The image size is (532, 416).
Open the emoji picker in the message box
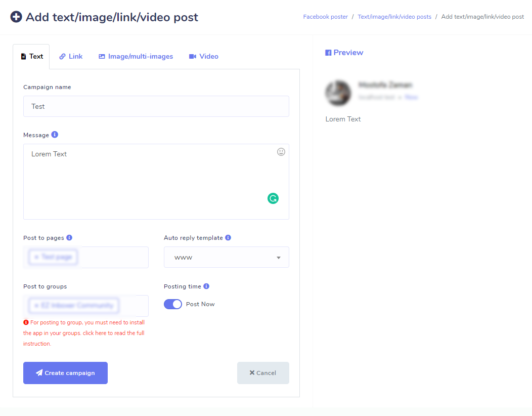click(x=281, y=152)
